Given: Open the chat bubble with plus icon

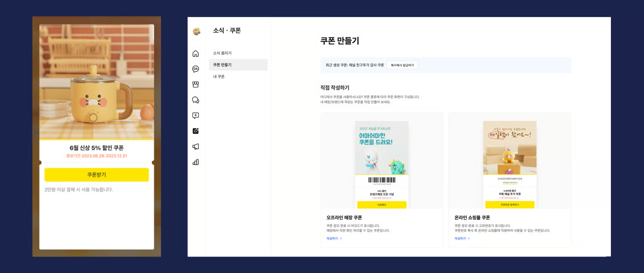Looking at the screenshot, I should [x=195, y=115].
